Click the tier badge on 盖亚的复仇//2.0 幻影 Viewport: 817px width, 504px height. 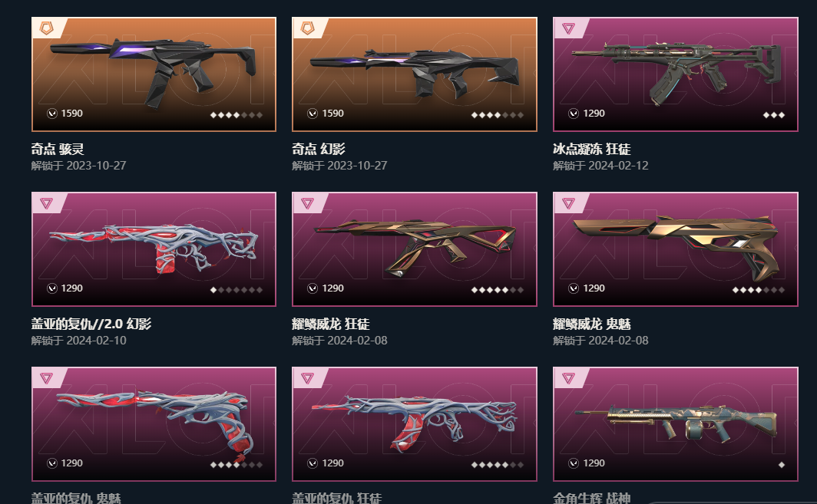46,203
